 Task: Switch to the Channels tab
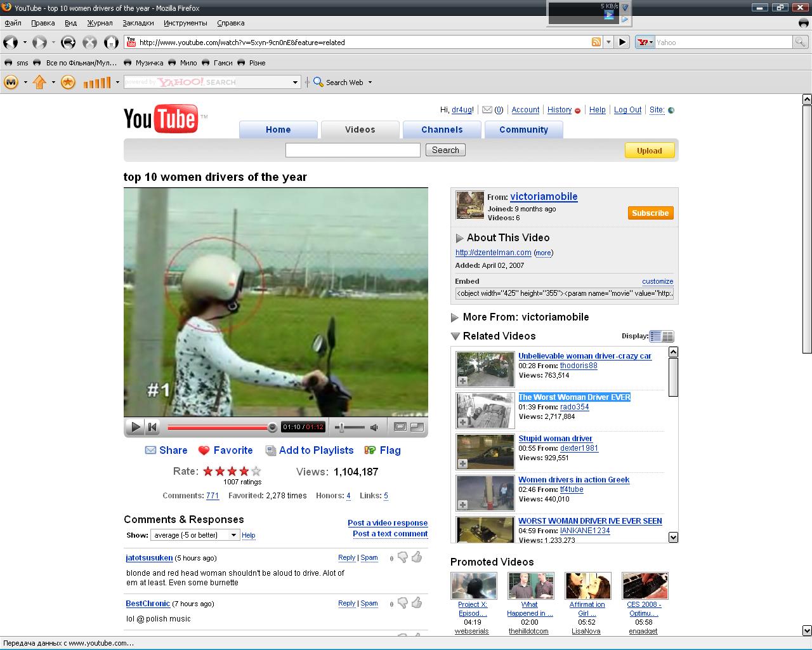442,129
